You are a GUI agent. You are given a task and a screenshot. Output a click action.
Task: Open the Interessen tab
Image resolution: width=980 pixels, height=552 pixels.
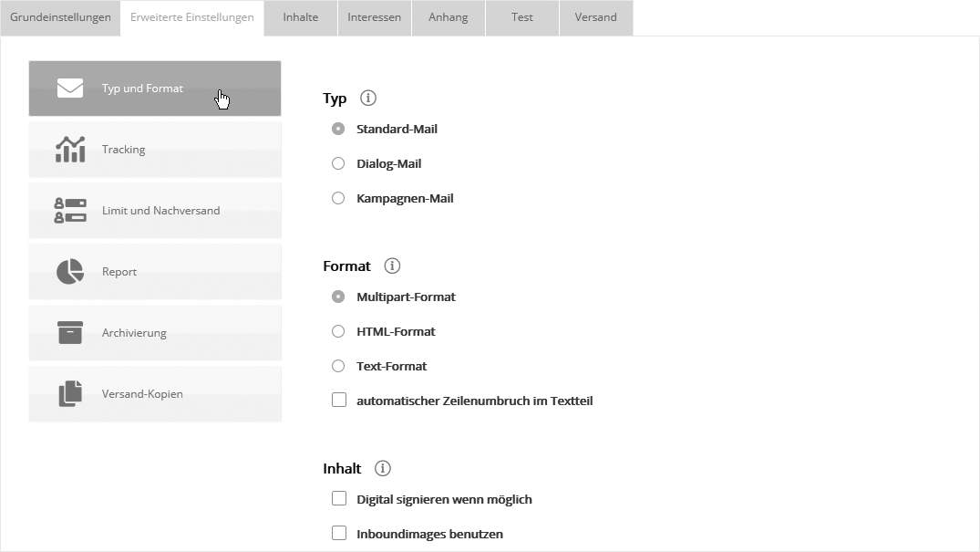coord(374,17)
